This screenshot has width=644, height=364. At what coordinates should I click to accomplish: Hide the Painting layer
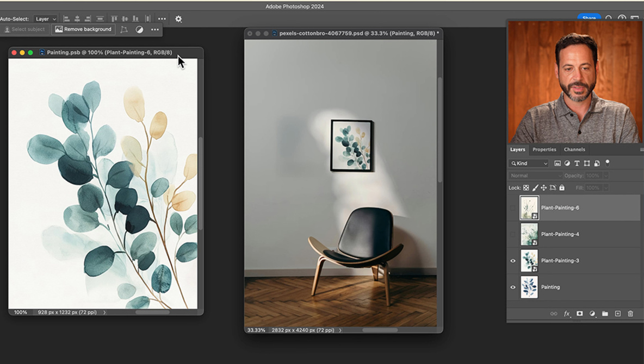click(x=512, y=287)
